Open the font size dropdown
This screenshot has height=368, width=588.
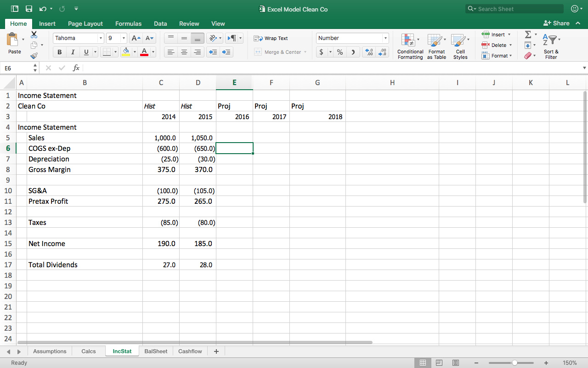tap(124, 38)
